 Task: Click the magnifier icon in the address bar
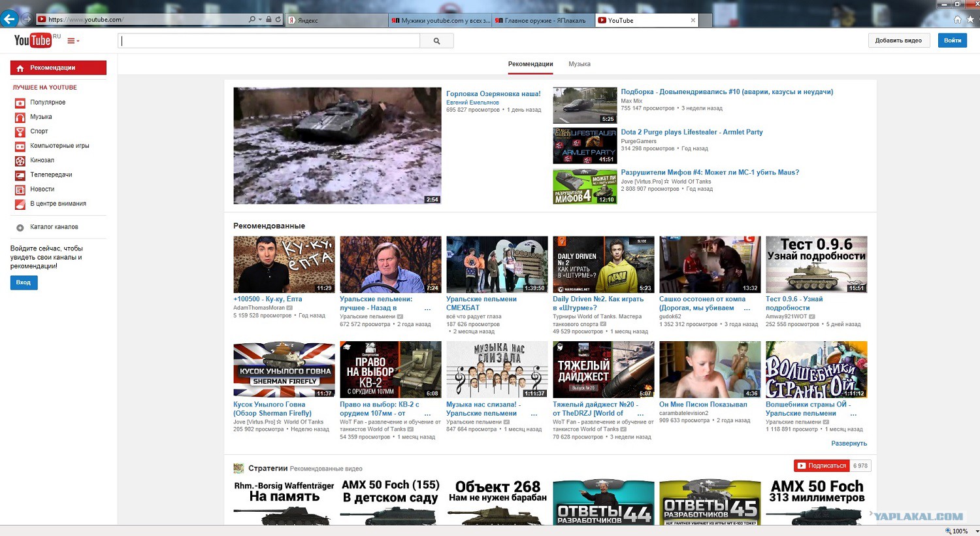pos(252,20)
